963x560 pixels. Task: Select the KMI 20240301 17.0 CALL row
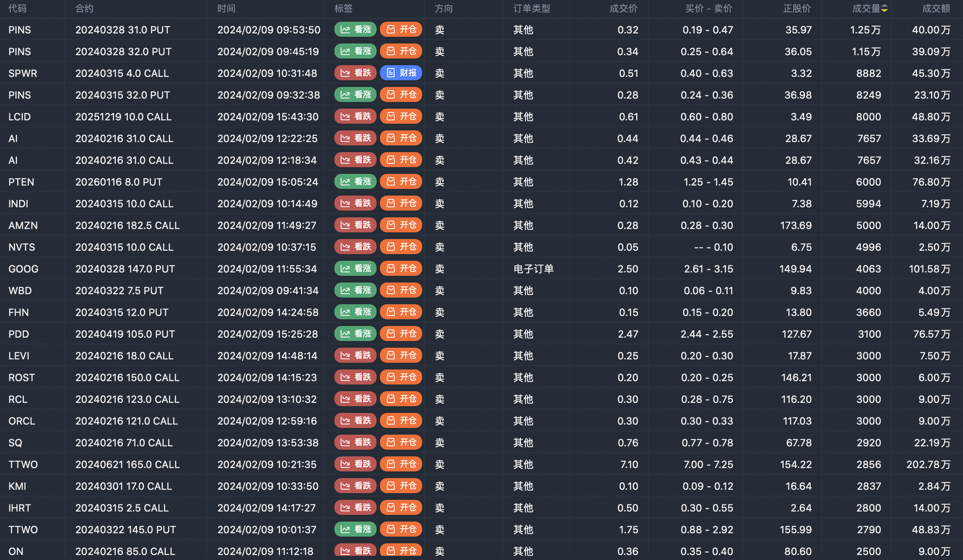[124, 486]
